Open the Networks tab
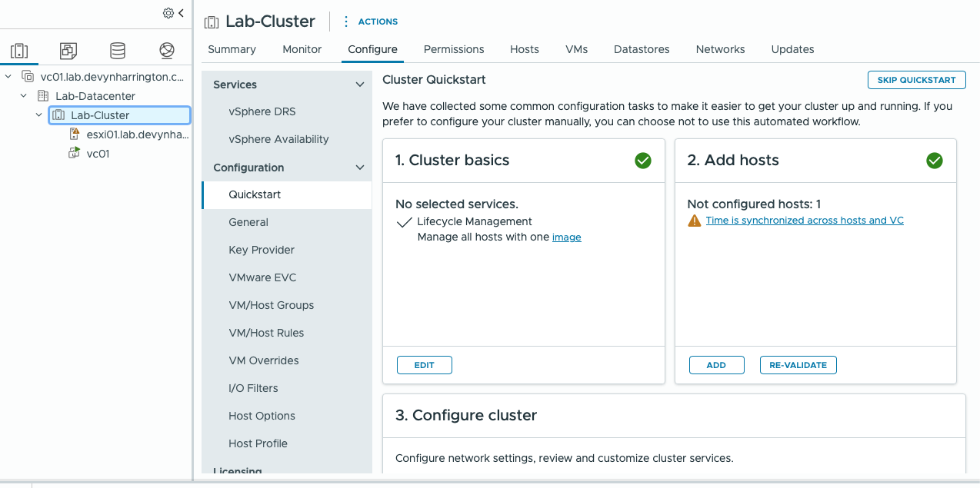The image size is (980, 488). (x=720, y=49)
